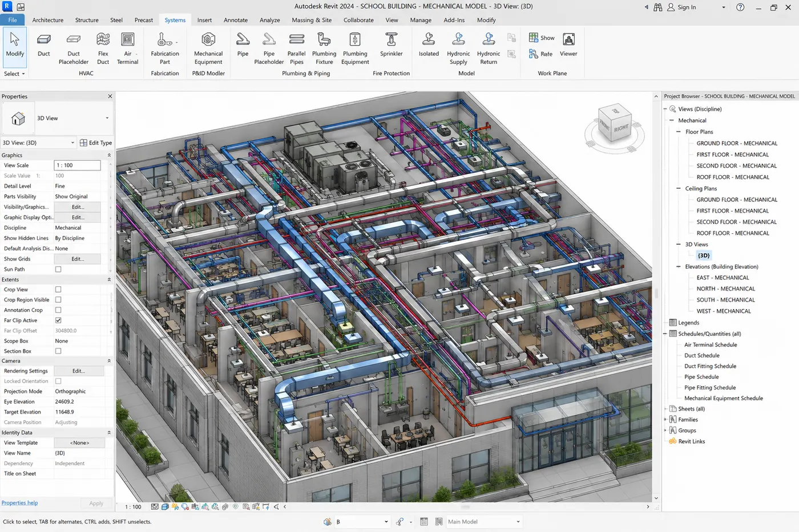Switch to the Architecture ribbon tab
The width and height of the screenshot is (799, 532).
point(48,20)
